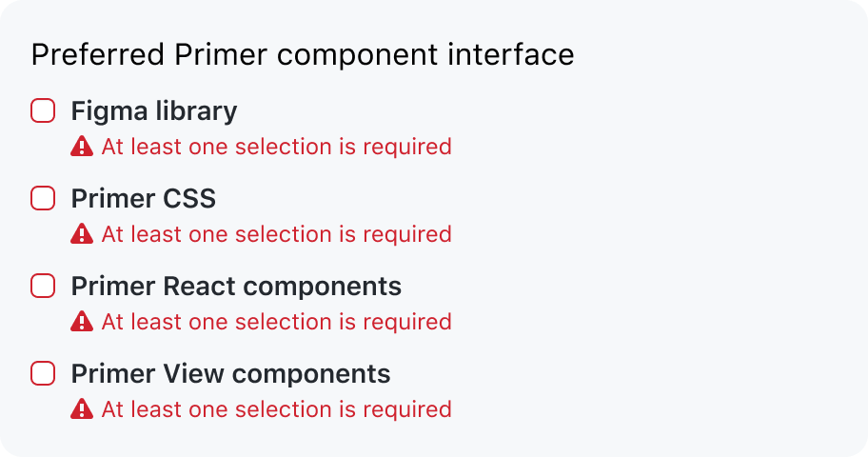The height and width of the screenshot is (457, 868).
Task: Click the error message under Figma library
Action: click(277, 147)
